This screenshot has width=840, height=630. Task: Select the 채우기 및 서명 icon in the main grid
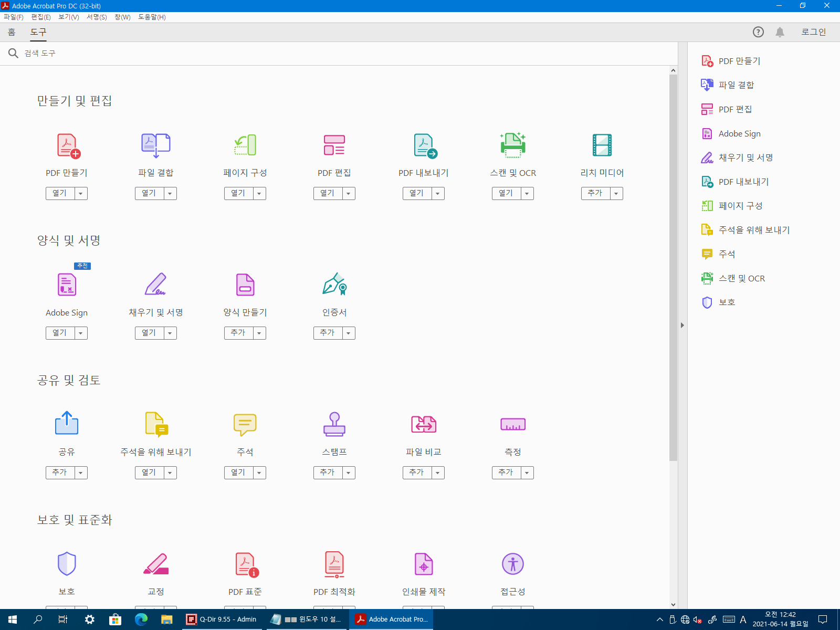coord(155,284)
